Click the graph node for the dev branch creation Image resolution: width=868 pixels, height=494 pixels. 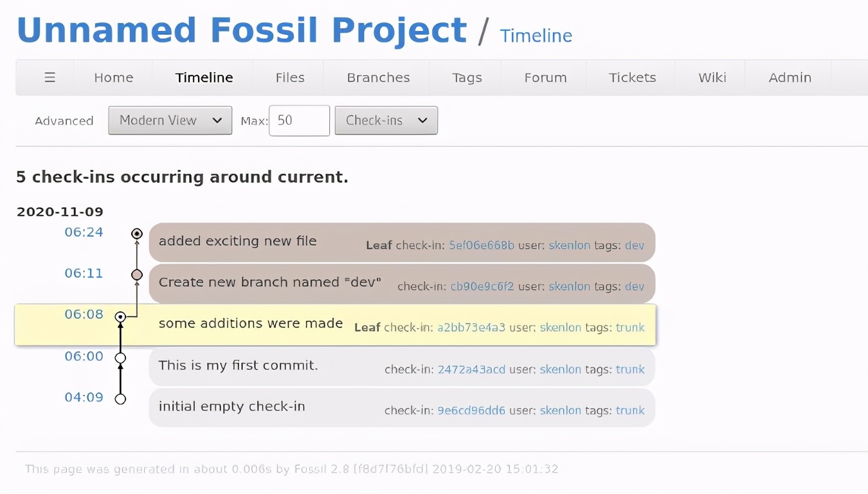point(136,275)
